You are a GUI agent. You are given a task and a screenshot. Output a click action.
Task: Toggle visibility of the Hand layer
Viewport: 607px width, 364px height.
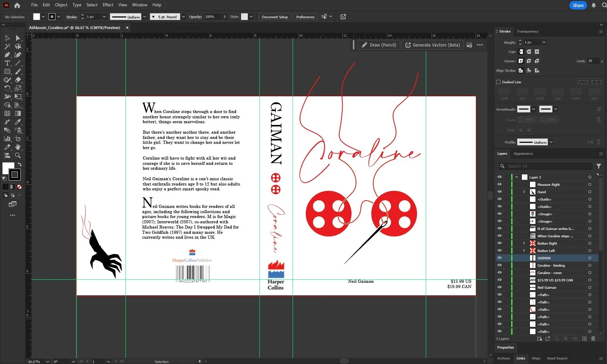tap(499, 192)
